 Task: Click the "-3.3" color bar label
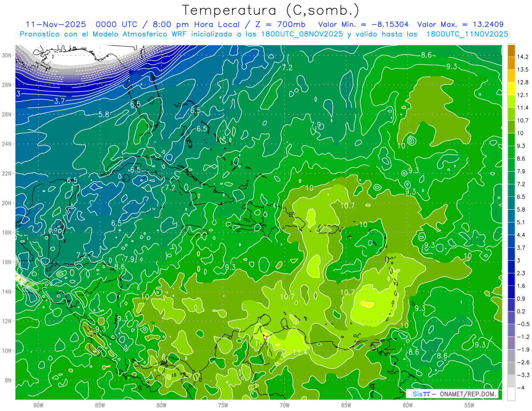[x=522, y=375]
